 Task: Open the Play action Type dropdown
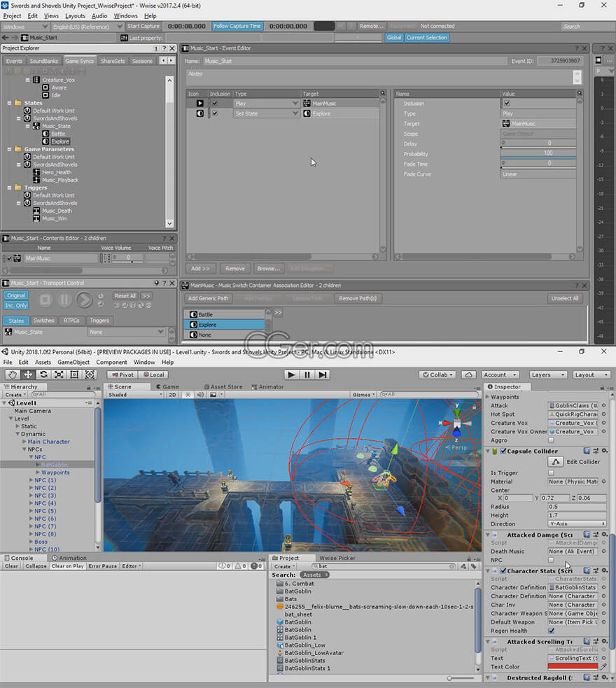coord(266,104)
